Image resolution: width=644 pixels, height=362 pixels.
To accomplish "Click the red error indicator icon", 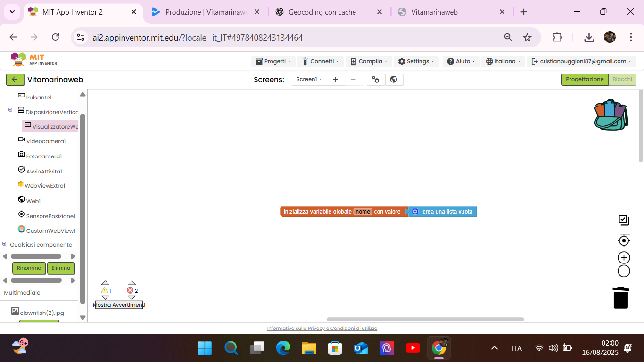I will (130, 290).
